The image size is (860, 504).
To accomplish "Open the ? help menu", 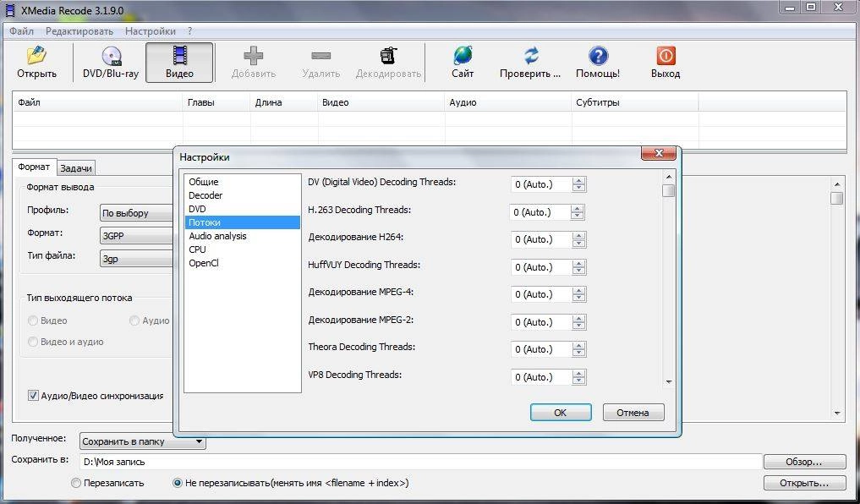I will click(x=189, y=31).
